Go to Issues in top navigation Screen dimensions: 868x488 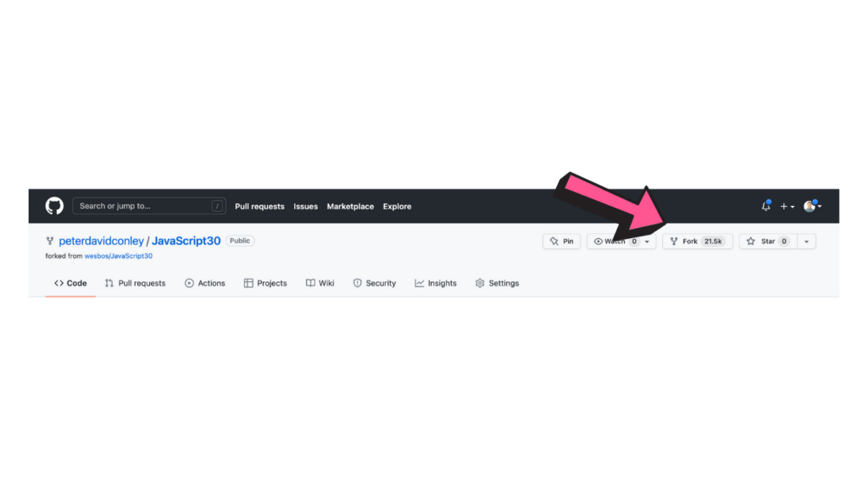(x=305, y=207)
